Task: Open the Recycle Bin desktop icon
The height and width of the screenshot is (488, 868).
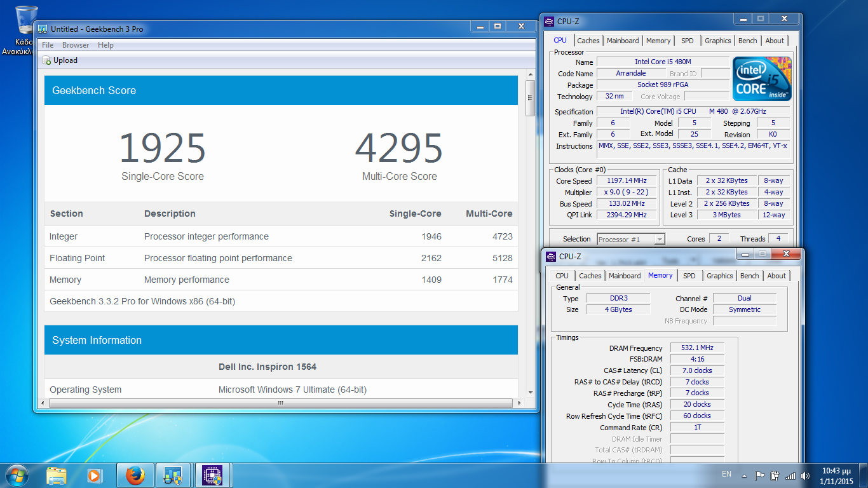Action: tap(25, 20)
